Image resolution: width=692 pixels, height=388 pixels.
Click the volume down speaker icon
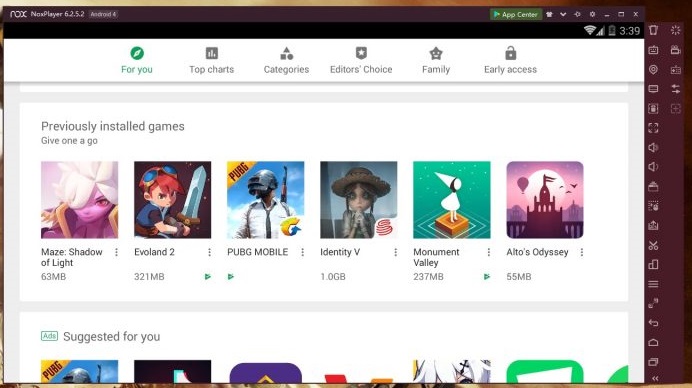(x=654, y=167)
